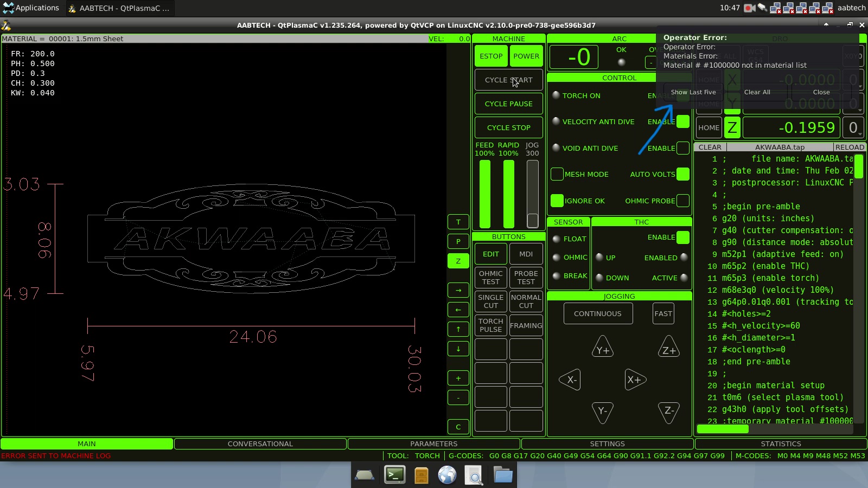Click TORCH PULSE

coord(491,325)
